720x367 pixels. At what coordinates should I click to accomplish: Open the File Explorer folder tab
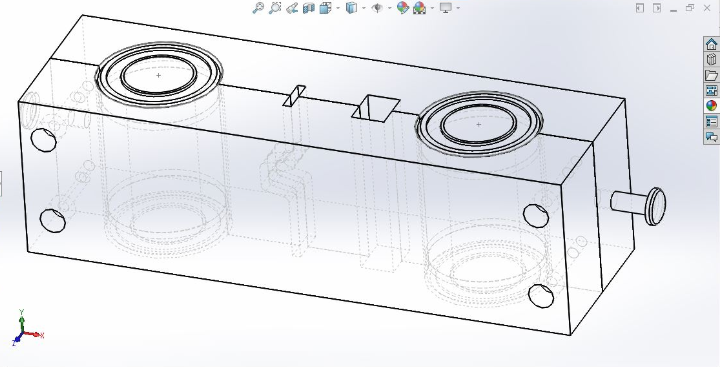point(711,75)
